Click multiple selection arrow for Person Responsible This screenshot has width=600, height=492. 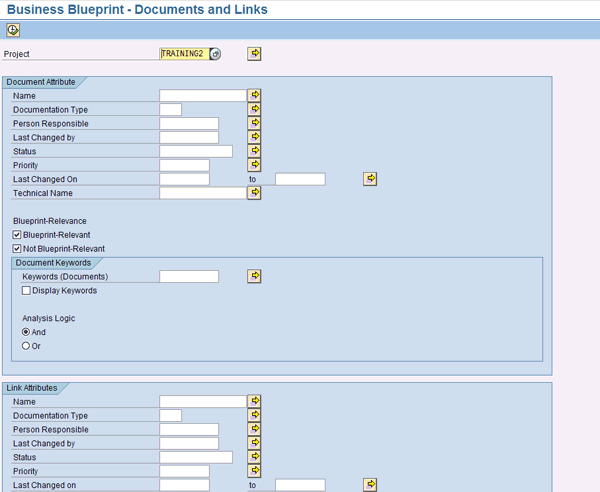click(254, 123)
